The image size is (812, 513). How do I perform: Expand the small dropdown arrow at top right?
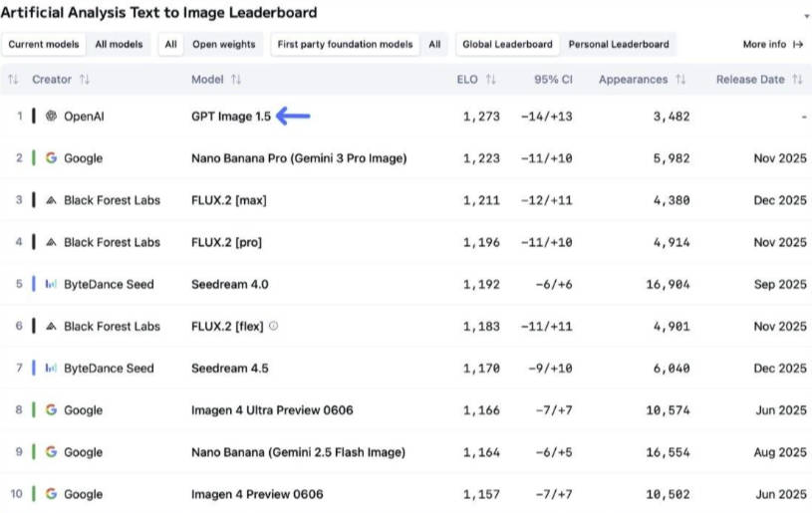(806, 17)
